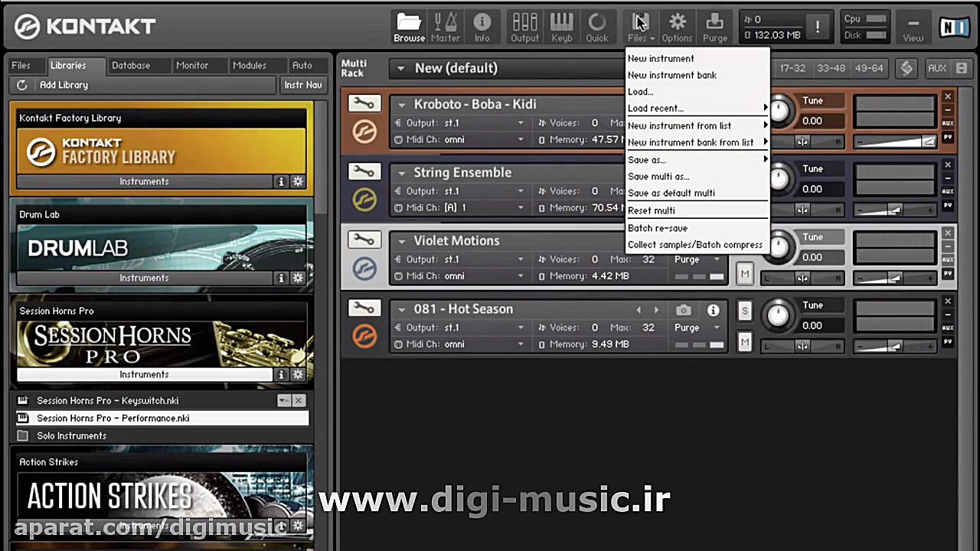Click snapshot camera icon on 081 - Hot Season
The width and height of the screenshot is (980, 551).
click(684, 310)
